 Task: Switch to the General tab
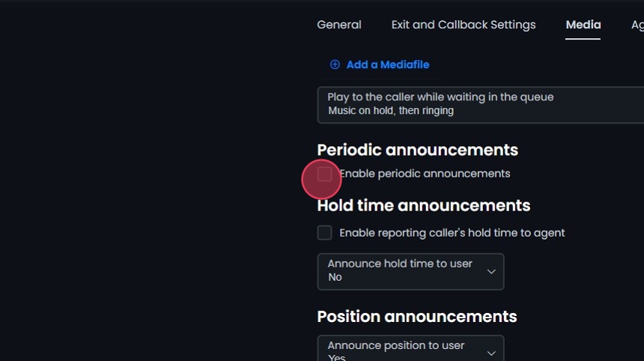point(338,25)
